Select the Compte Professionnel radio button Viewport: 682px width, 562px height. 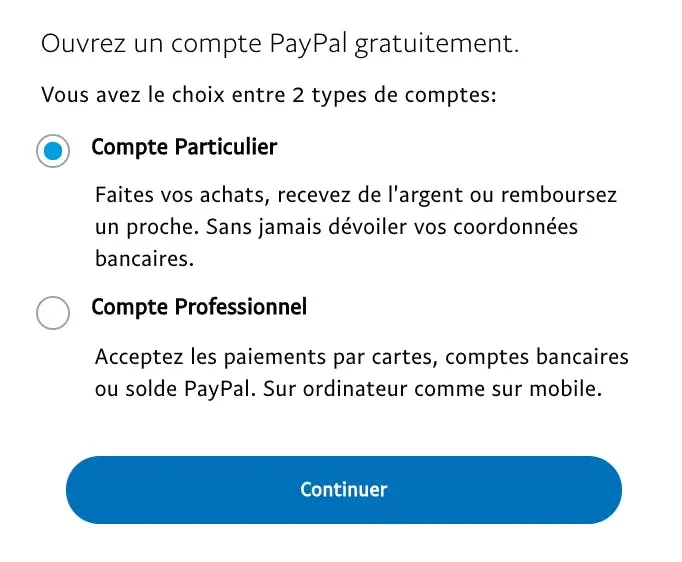53,312
